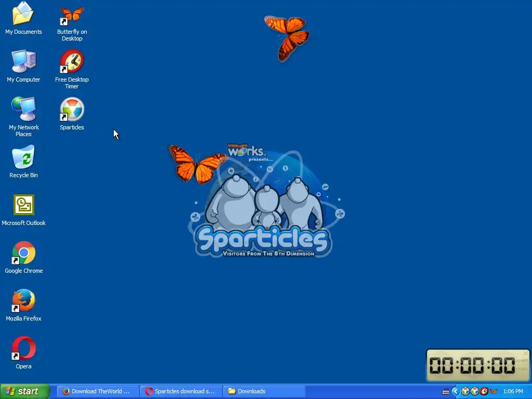Select the Microsoft Outlook desktop icon
Image resolution: width=532 pixels, height=399 pixels.
tap(23, 210)
